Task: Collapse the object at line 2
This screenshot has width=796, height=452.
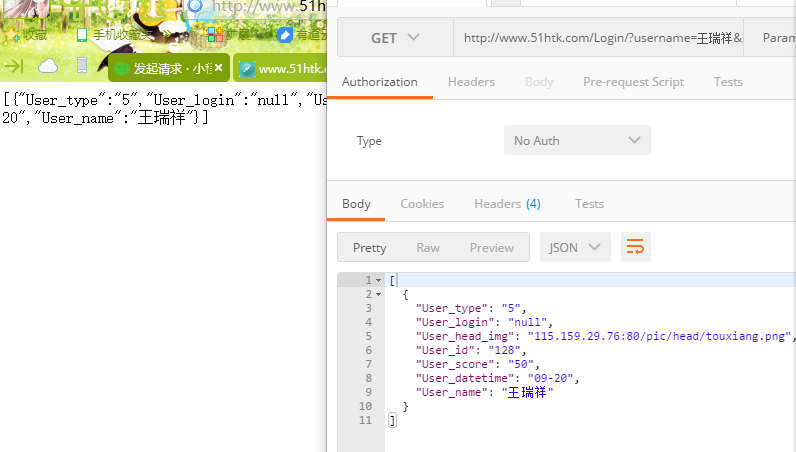Action: pyautogui.click(x=379, y=295)
